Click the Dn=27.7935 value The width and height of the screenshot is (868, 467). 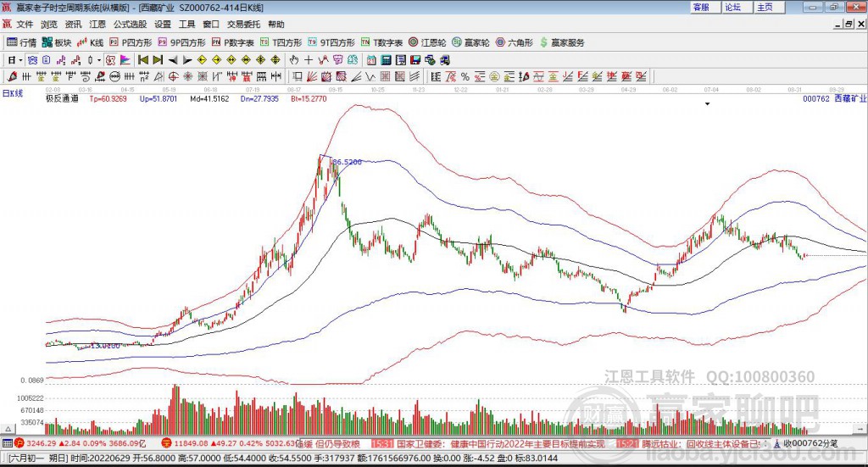259,98
